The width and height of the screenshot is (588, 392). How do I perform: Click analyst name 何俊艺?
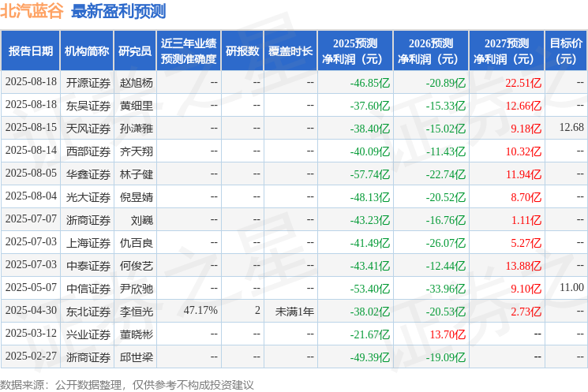point(136,266)
